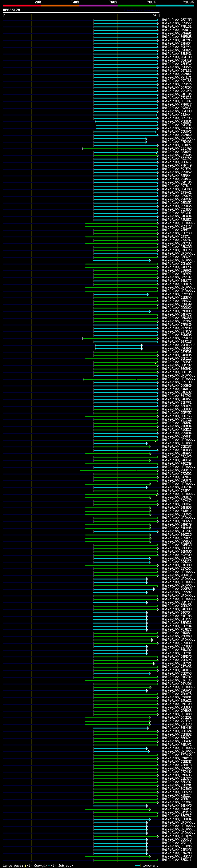This screenshot has height=868, width=197.
Task: Open hit UniRef100_A7R131
Action: pos(177,26)
